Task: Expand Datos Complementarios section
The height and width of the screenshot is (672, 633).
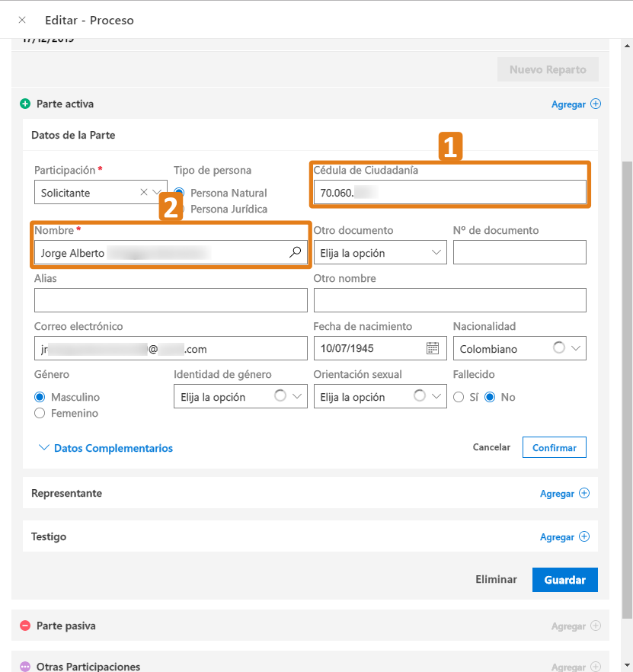Action: (106, 448)
